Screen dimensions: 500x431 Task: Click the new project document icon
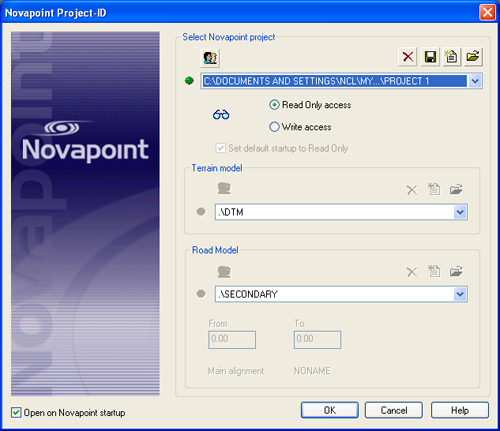click(452, 57)
